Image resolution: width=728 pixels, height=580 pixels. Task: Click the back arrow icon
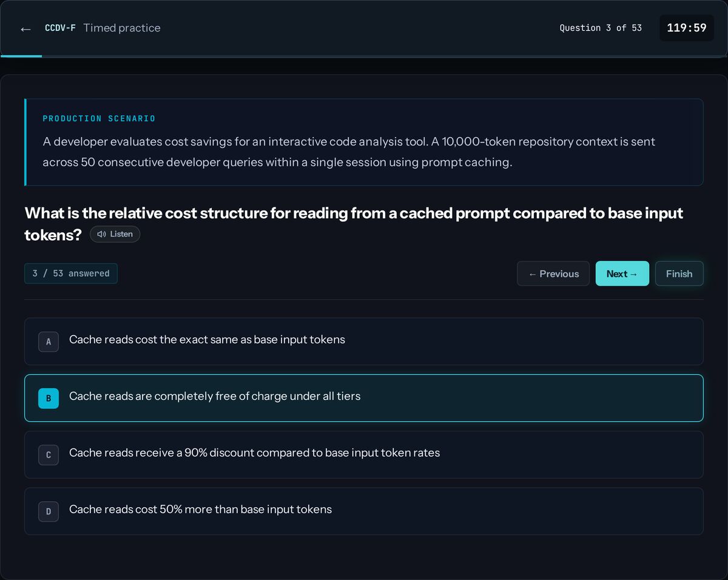[x=25, y=29]
